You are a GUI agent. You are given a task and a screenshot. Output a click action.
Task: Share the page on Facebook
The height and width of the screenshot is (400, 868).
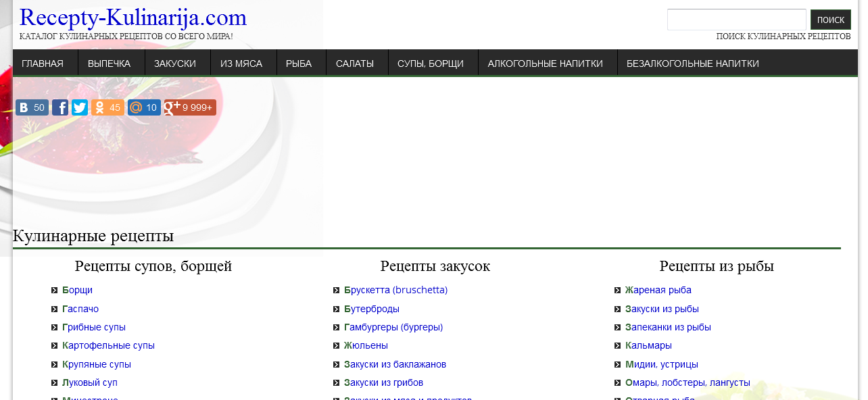click(x=60, y=107)
